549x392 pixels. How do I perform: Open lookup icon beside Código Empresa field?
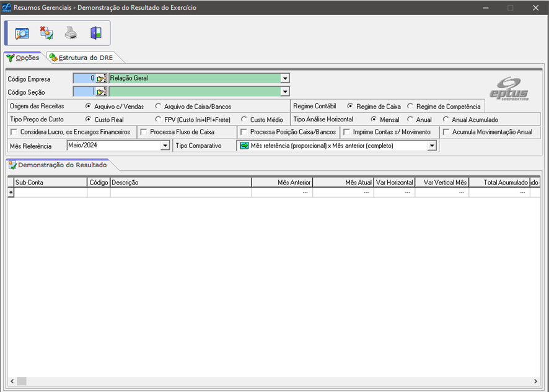click(101, 79)
